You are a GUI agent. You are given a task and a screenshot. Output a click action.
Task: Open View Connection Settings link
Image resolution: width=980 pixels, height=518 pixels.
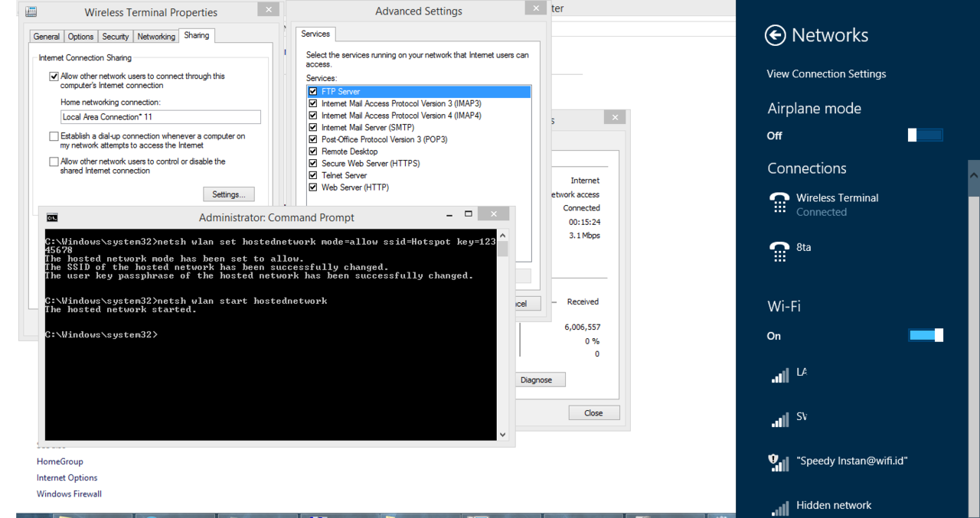[x=826, y=74]
